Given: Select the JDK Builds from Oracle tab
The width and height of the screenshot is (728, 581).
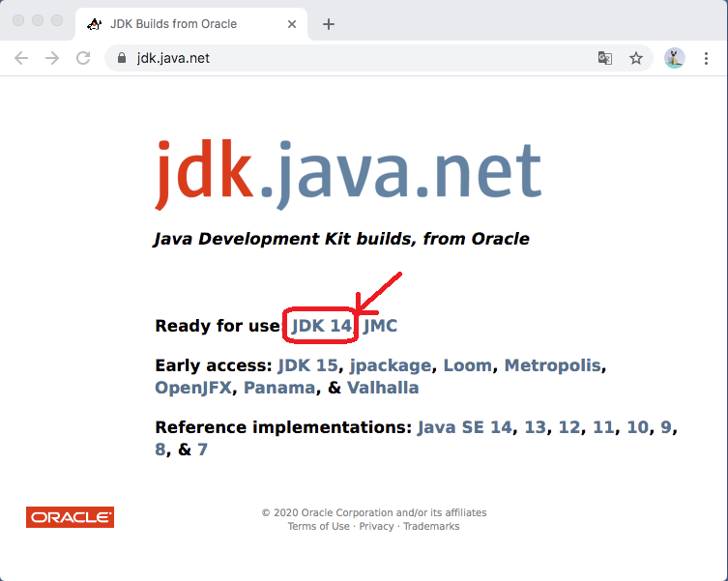Looking at the screenshot, I should pyautogui.click(x=184, y=23).
